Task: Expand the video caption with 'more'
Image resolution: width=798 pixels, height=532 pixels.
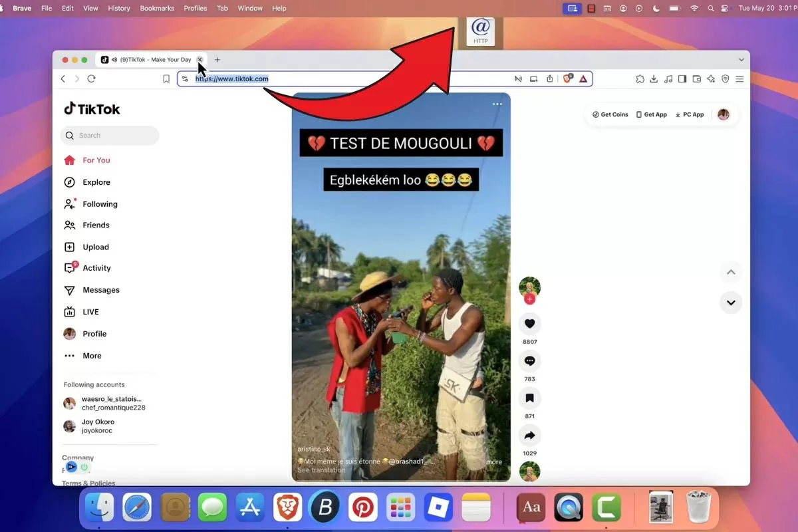Action: click(493, 462)
